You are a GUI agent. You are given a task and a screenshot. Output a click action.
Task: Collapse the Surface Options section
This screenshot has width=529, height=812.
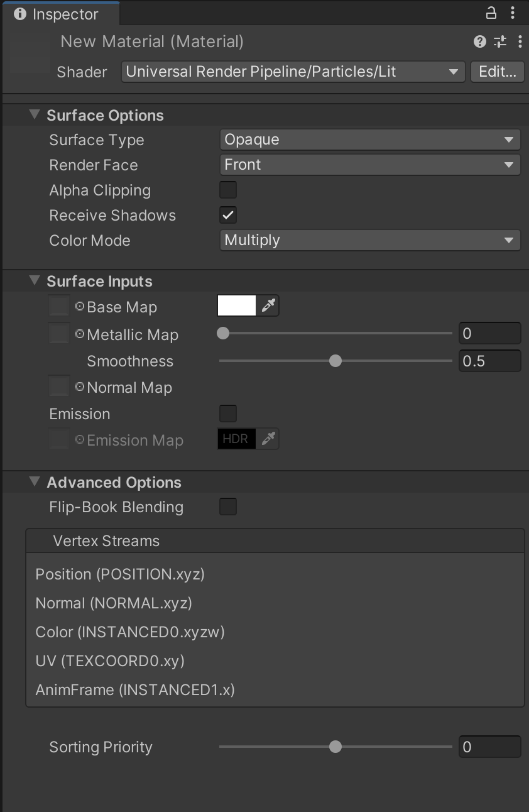35,114
